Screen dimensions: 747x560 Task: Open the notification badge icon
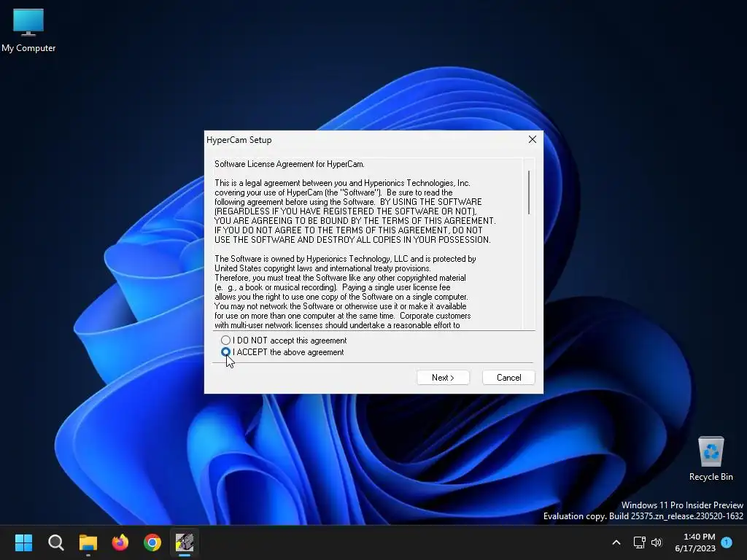(727, 542)
